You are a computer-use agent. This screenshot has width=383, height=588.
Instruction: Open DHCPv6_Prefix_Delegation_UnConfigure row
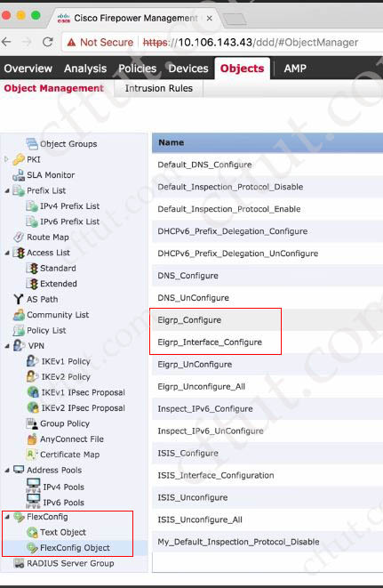[267, 254]
